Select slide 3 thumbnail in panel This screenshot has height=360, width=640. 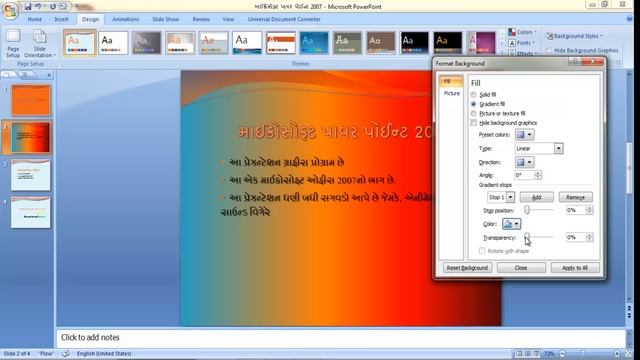(31, 175)
